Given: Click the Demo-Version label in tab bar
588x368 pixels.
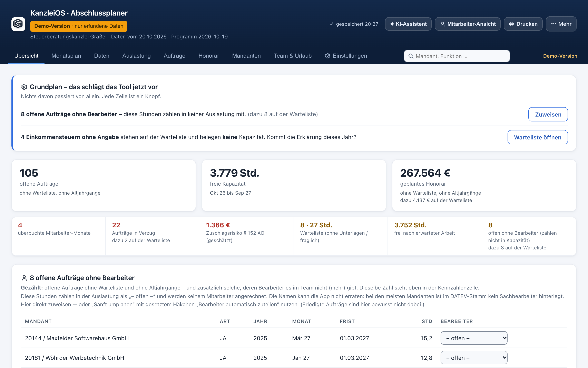Looking at the screenshot, I should coord(560,56).
